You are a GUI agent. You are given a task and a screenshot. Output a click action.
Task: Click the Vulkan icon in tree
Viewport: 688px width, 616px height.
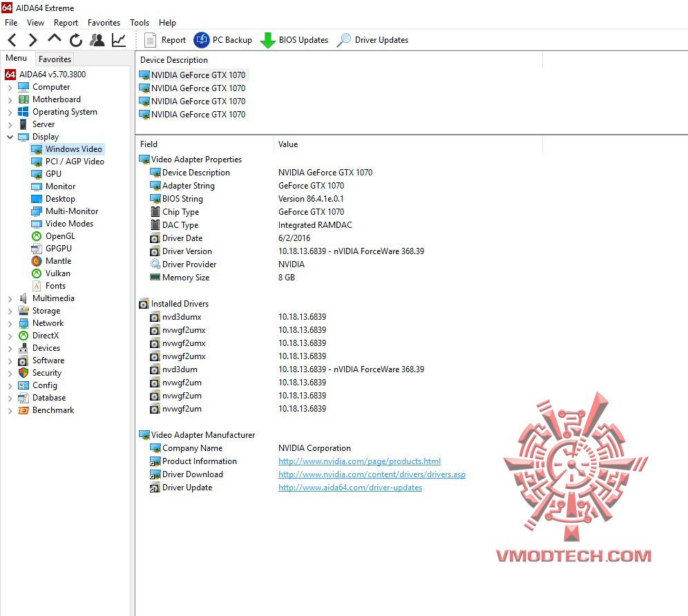pyautogui.click(x=37, y=273)
